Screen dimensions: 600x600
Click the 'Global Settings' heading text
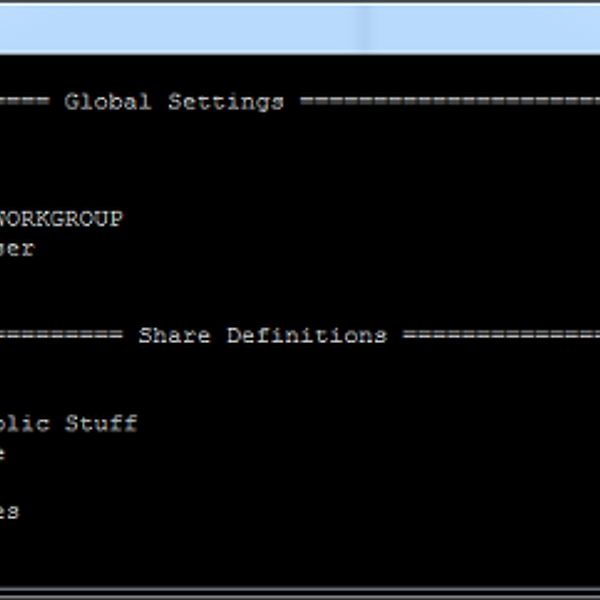[x=174, y=102]
